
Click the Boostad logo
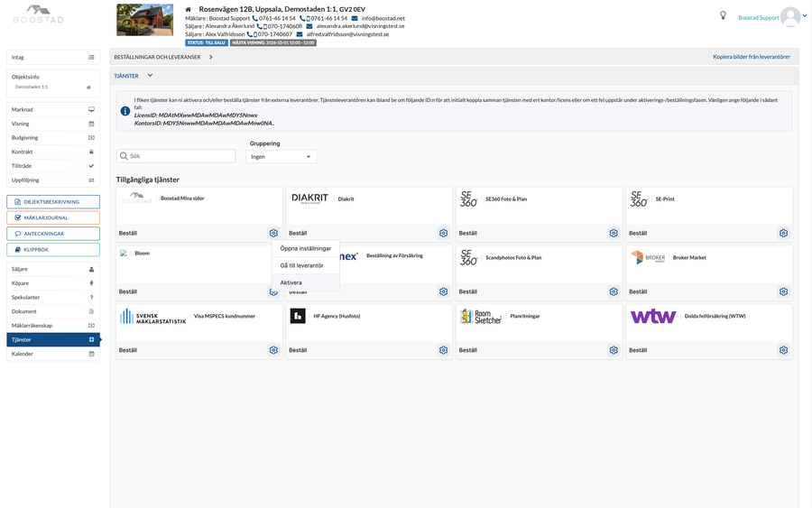(38, 14)
